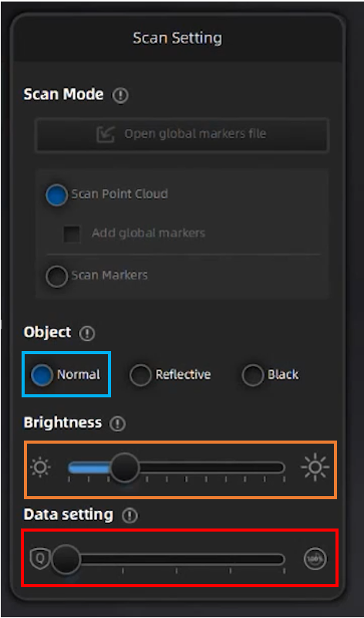The height and width of the screenshot is (618, 364).
Task: Click the right end of the Brightness track
Action: pos(281,468)
